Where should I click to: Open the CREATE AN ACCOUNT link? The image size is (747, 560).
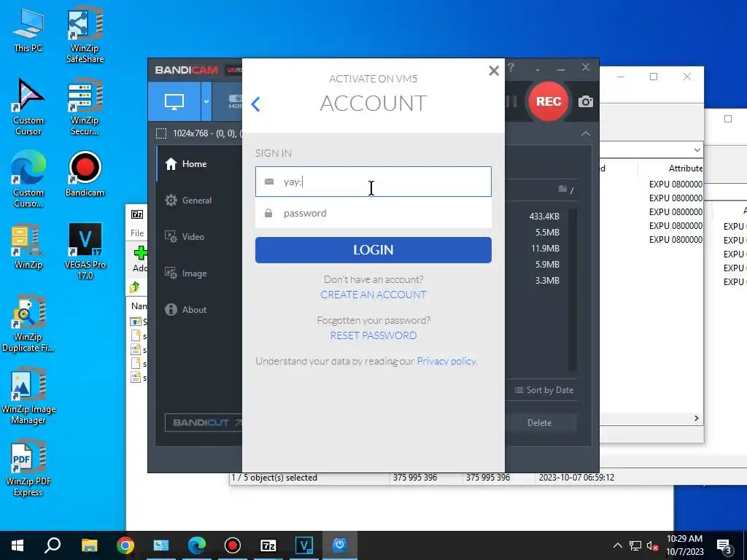click(x=373, y=295)
